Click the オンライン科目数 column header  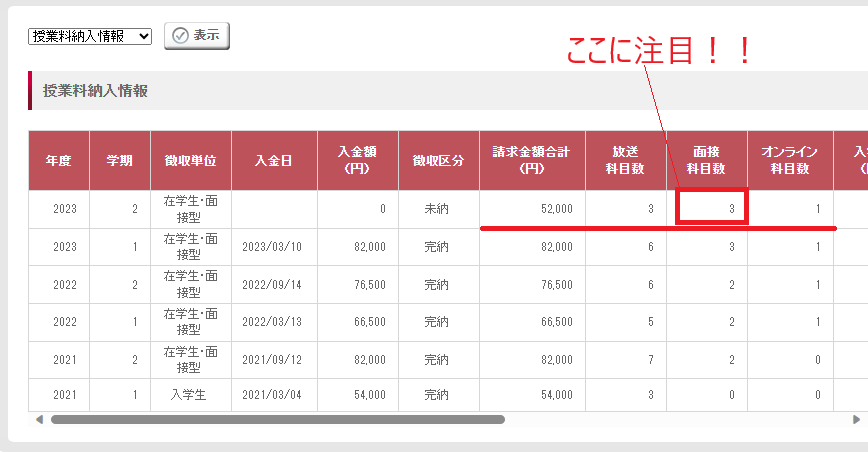pyautogui.click(x=790, y=160)
